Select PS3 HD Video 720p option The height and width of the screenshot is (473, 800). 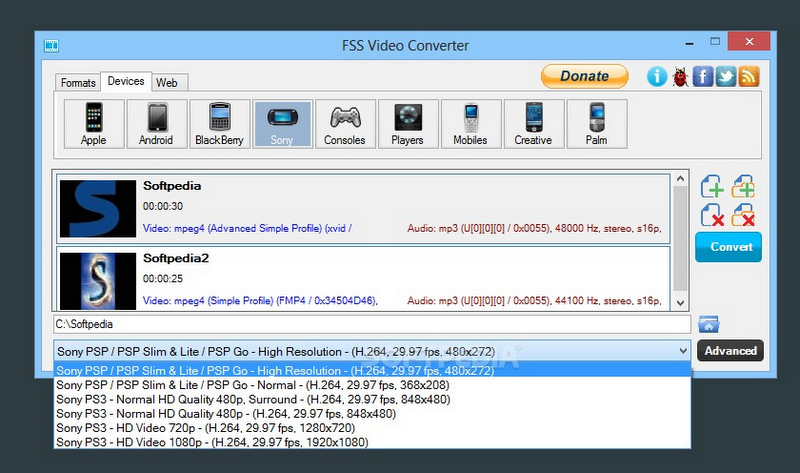point(372,428)
